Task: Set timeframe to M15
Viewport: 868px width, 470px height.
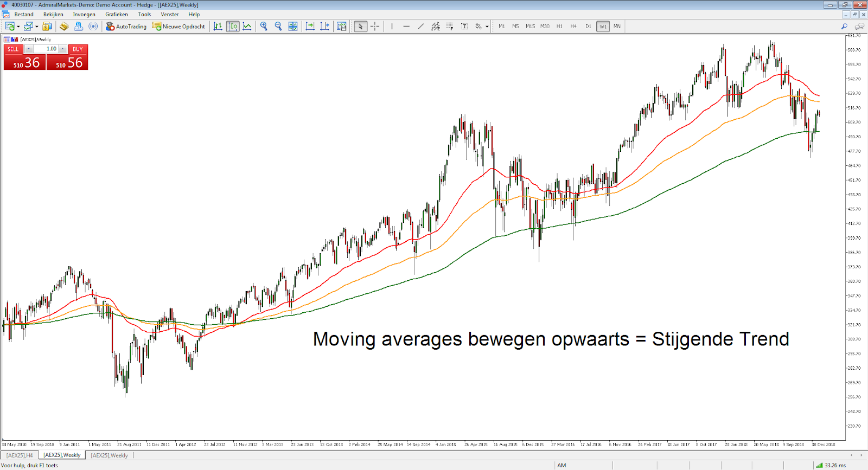Action: 530,26
